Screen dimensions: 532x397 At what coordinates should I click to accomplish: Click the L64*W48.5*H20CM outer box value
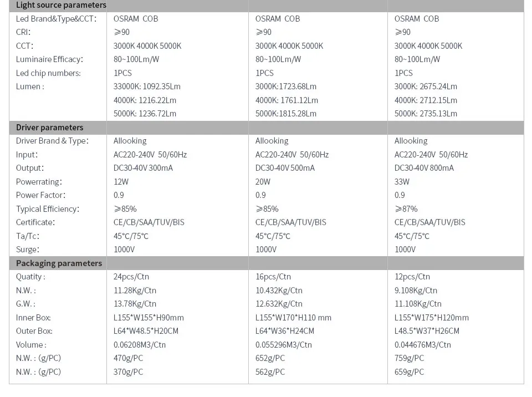(x=146, y=331)
